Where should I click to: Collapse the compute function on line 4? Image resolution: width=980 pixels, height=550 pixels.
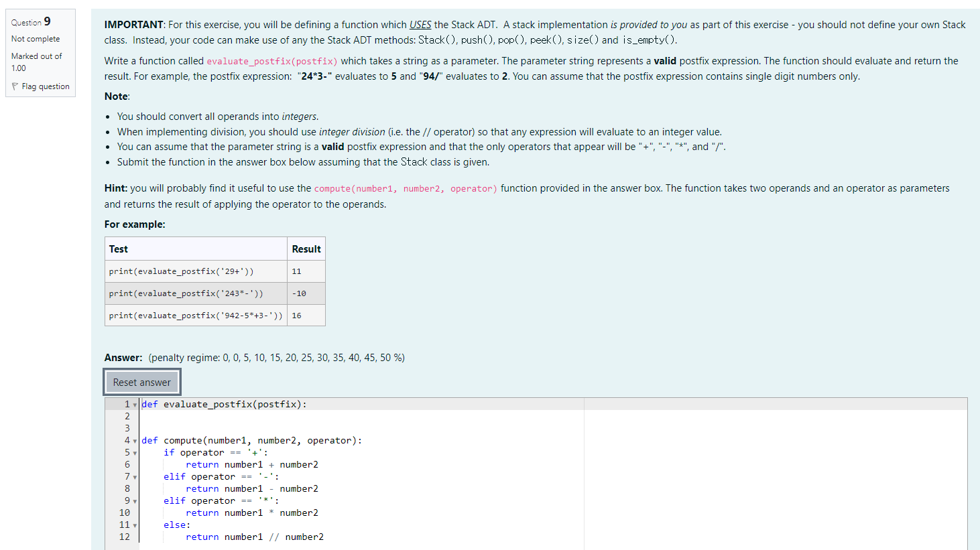135,440
